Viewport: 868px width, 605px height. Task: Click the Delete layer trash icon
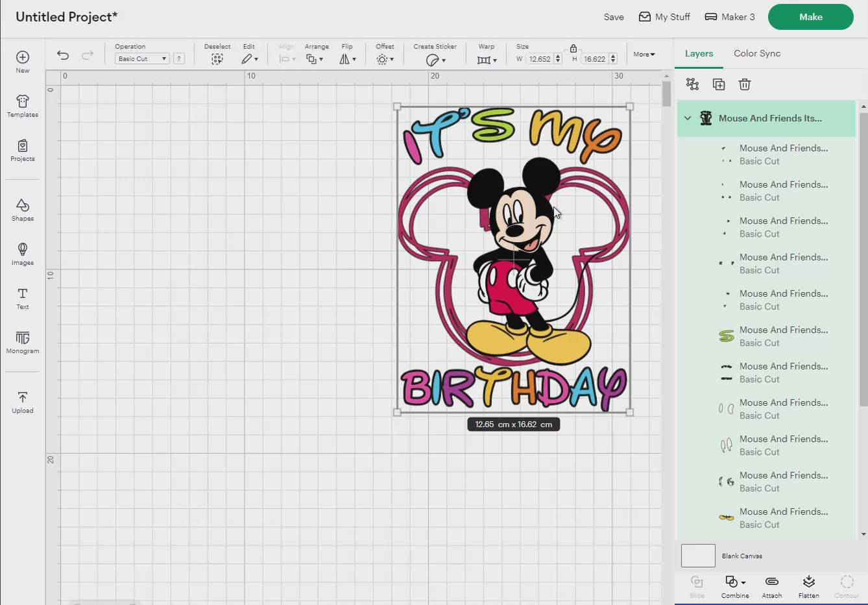745,84
